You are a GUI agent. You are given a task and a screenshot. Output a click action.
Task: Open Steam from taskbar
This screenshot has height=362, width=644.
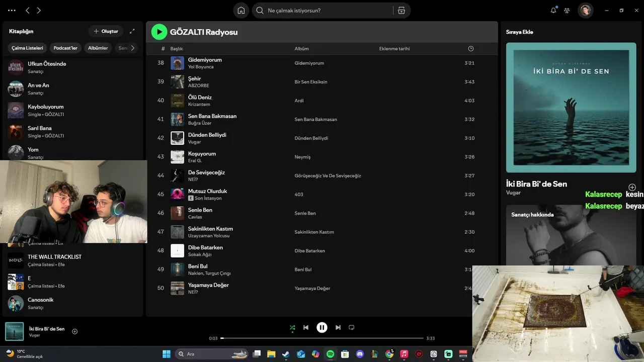click(286, 354)
